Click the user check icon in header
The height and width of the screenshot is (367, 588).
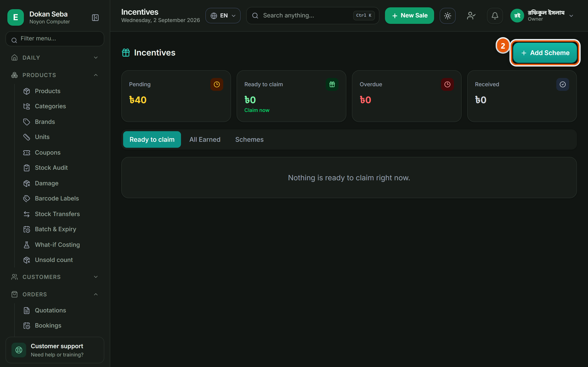tap(471, 16)
